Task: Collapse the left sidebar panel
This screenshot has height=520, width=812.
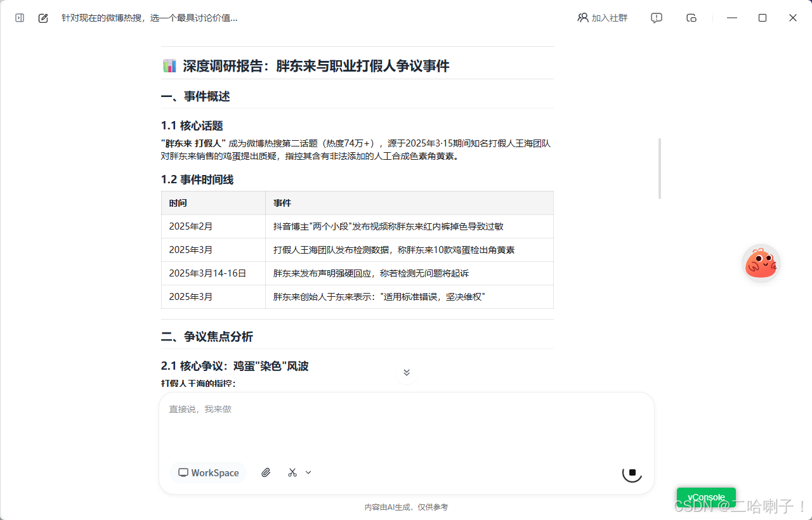Action: click(19, 18)
